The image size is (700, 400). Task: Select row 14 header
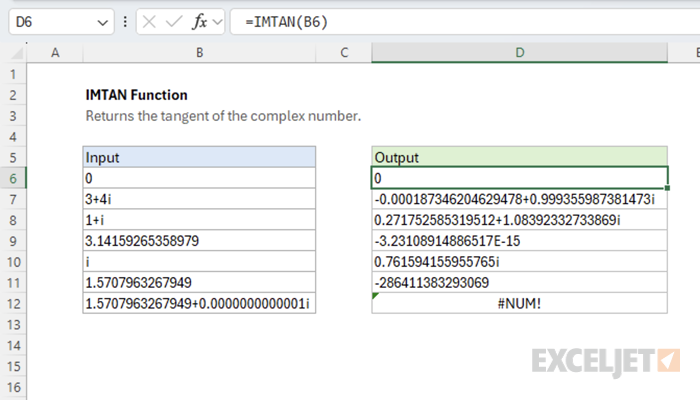(x=13, y=345)
